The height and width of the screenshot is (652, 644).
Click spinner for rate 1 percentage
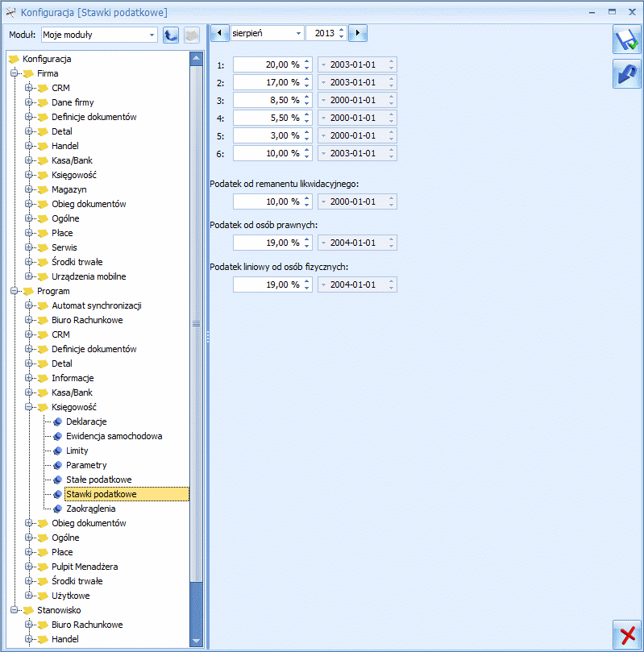(x=307, y=64)
